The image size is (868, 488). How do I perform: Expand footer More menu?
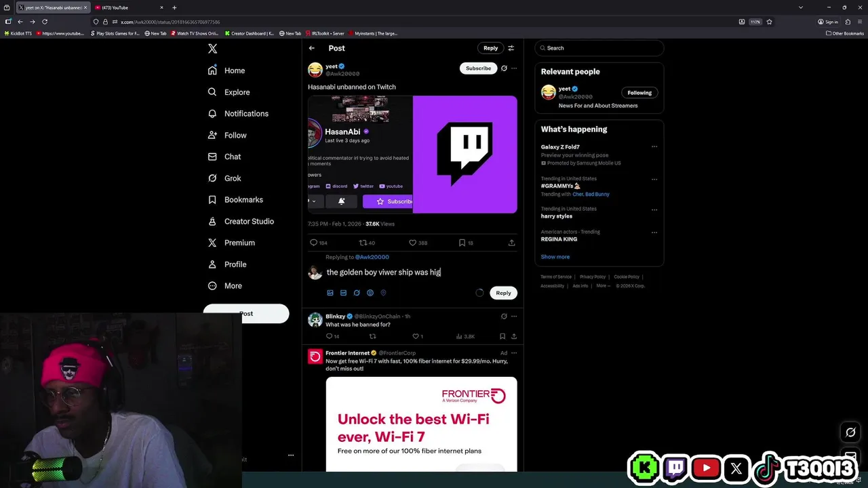tap(602, 286)
